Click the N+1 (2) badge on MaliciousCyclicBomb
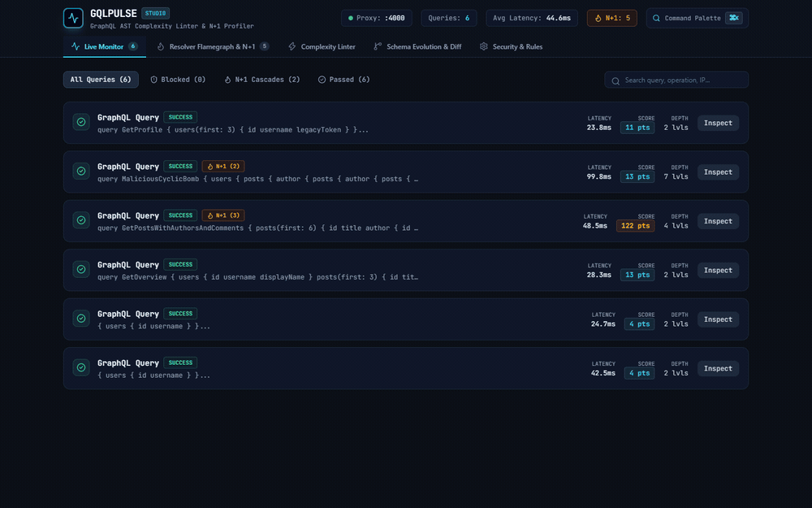 point(223,167)
